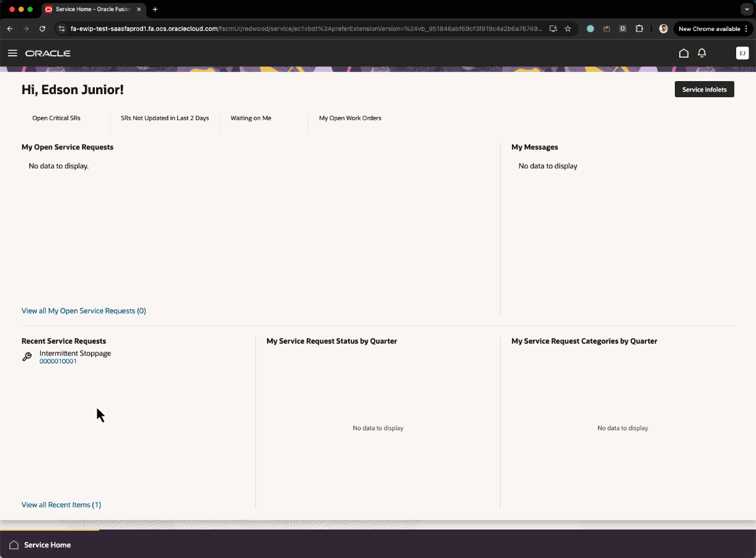756x558 pixels.
Task: View site information icon in address bar
Action: pyautogui.click(x=61, y=28)
